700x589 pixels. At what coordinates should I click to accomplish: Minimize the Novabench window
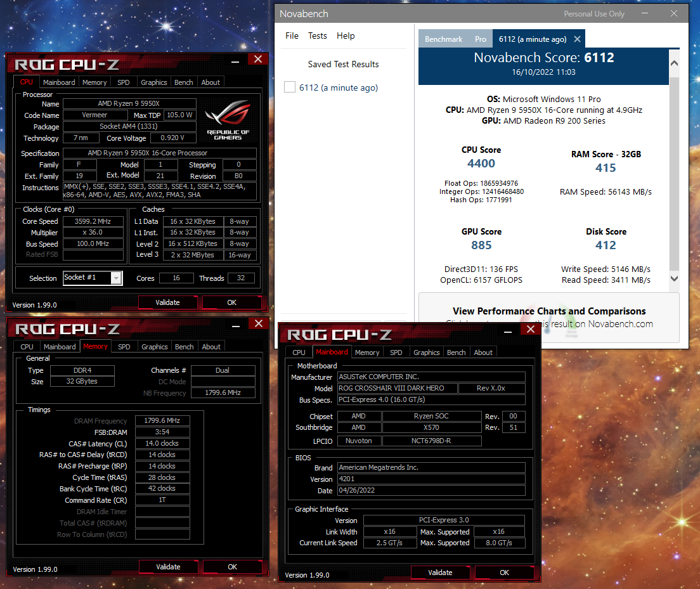(645, 13)
